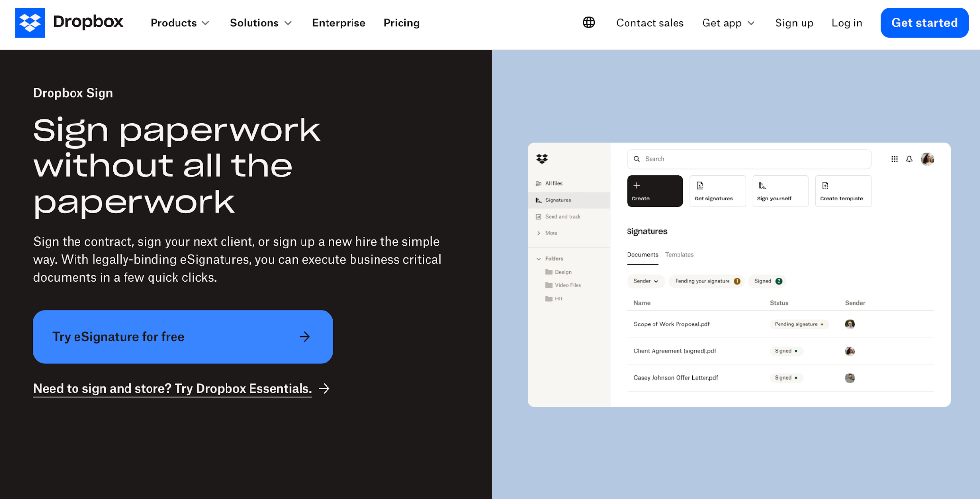Screen dimensions: 980x499
Task: Open Scope of Work Proposal.pdf
Action: 672,324
